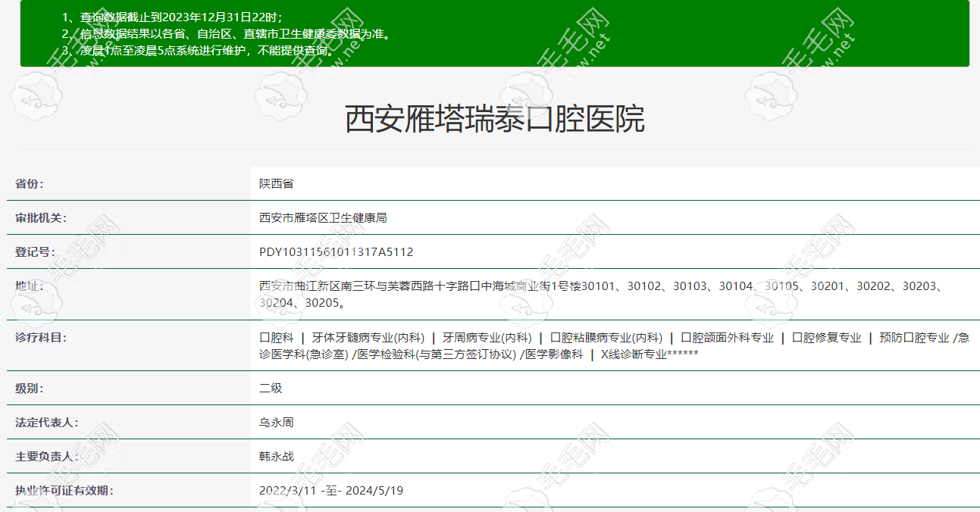Click the 诊疗科目 field label
The image size is (980, 512).
point(41,338)
